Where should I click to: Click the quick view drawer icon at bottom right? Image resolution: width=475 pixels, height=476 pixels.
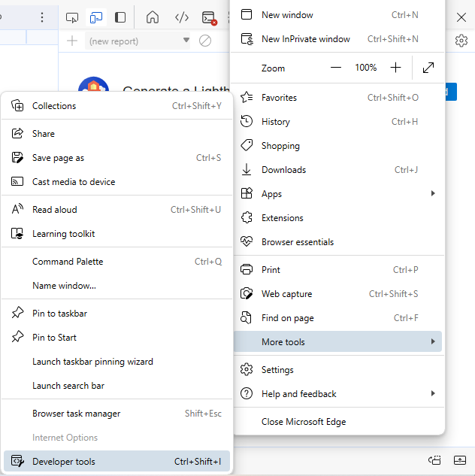pyautogui.click(x=434, y=460)
